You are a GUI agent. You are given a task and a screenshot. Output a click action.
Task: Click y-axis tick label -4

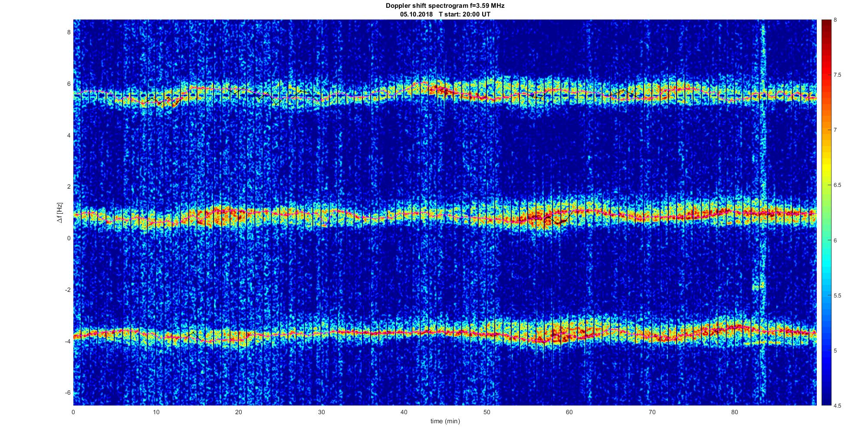68,341
